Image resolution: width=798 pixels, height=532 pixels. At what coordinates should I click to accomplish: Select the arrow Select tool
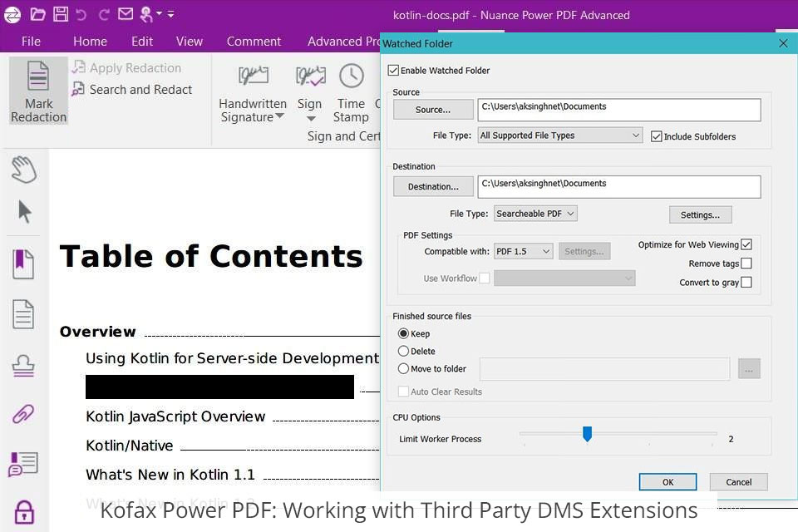pyautogui.click(x=24, y=212)
